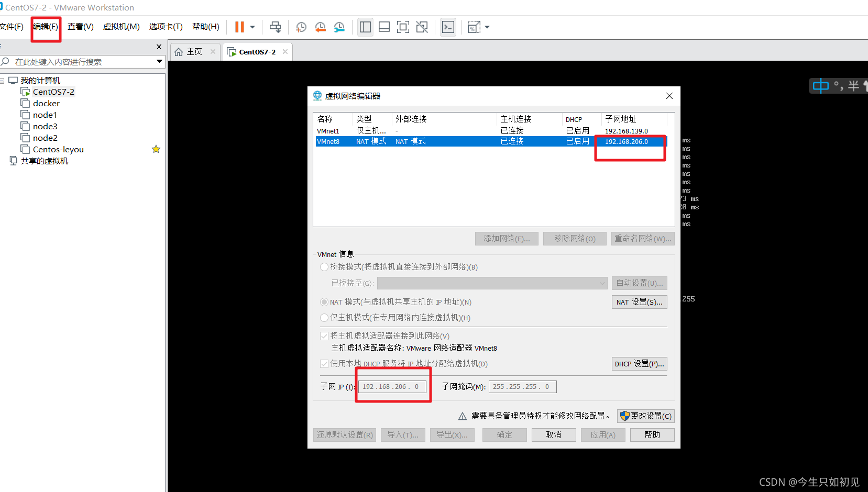
Task: Open the 文件(F) menu
Action: pos(12,27)
